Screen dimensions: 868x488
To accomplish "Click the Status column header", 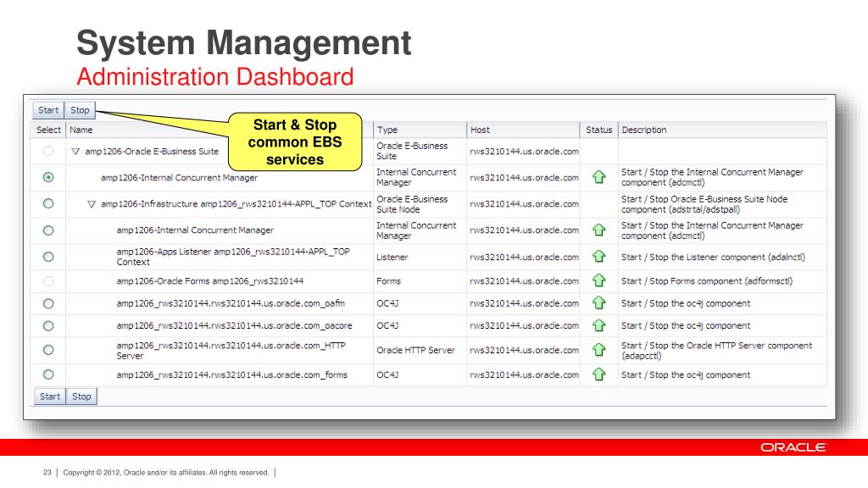I will coord(599,130).
